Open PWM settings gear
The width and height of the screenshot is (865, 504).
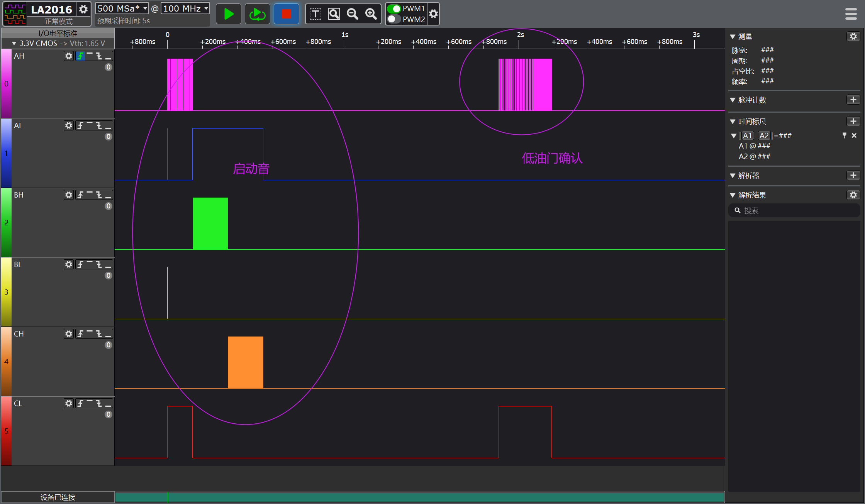pyautogui.click(x=433, y=14)
